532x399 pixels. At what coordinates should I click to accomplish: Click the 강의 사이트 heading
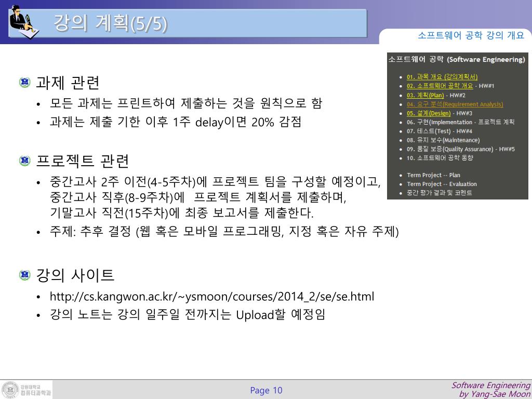75,275
